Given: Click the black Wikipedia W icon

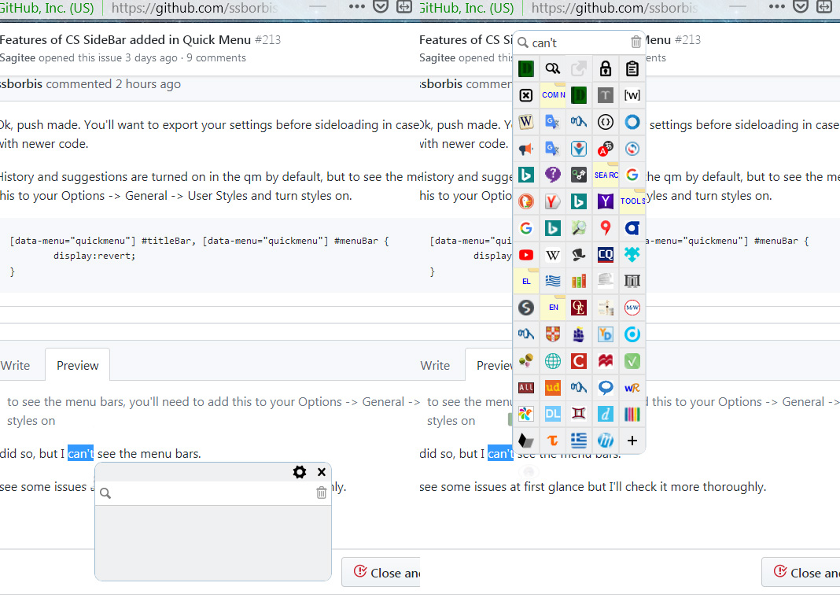Looking at the screenshot, I should [x=552, y=255].
